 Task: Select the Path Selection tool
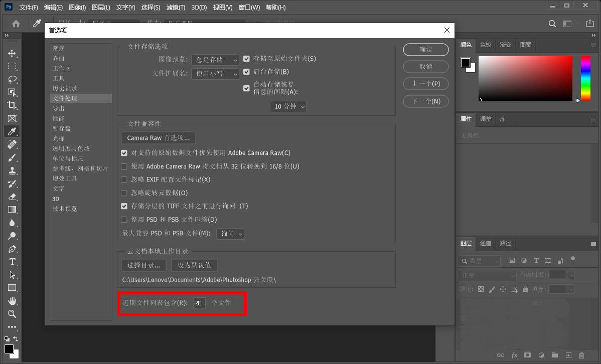coord(12,275)
